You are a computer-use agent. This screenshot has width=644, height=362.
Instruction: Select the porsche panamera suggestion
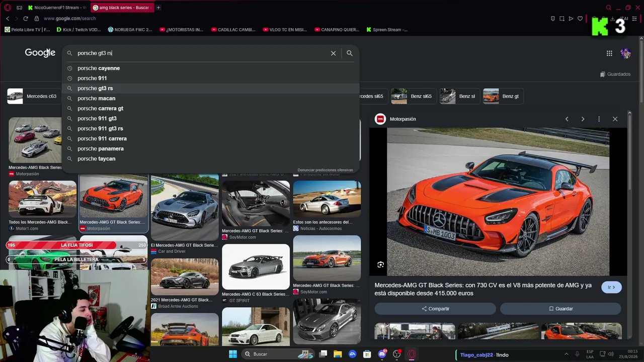click(x=210, y=149)
